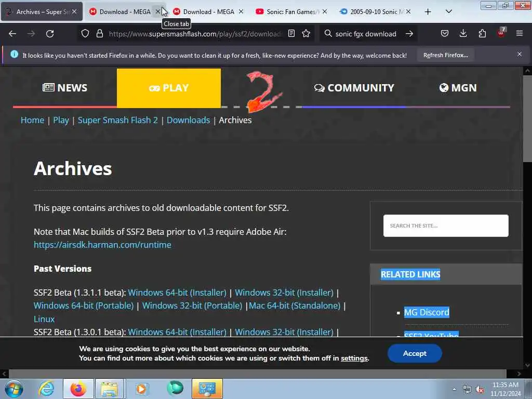The height and width of the screenshot is (399, 532).
Task: Download Windows 32-bit (Portable) build
Action: (192, 305)
